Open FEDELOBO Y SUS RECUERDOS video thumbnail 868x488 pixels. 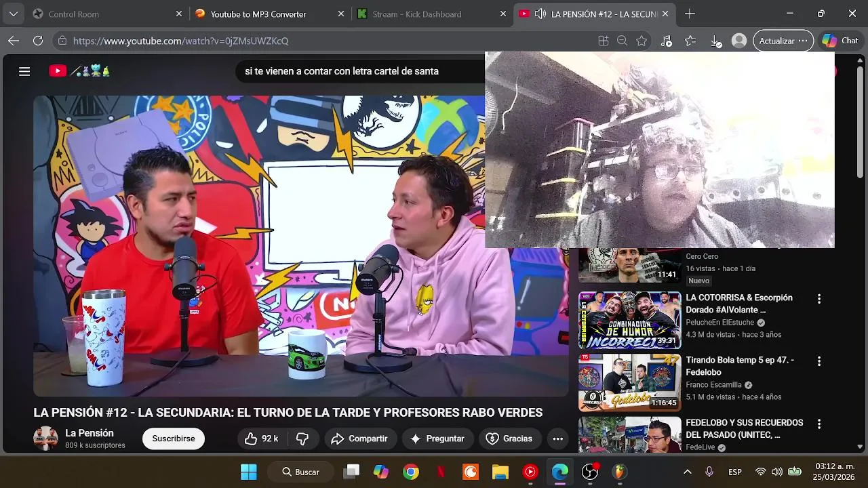(629, 434)
